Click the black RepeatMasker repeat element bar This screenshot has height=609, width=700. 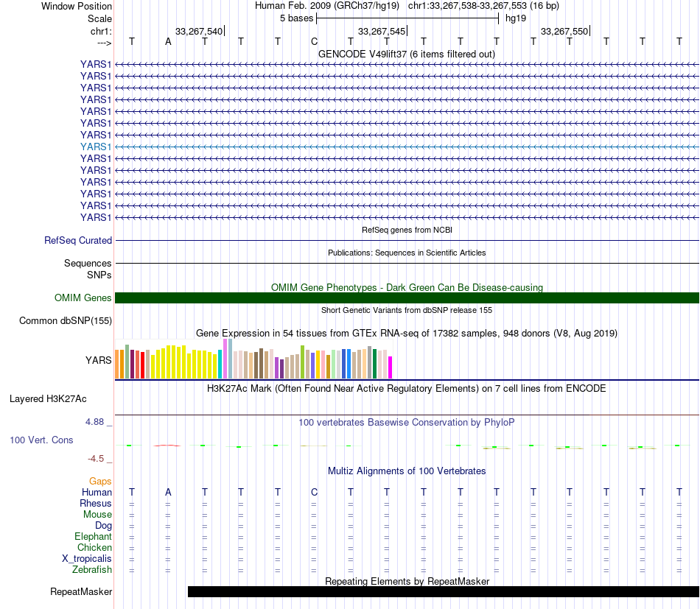[444, 591]
